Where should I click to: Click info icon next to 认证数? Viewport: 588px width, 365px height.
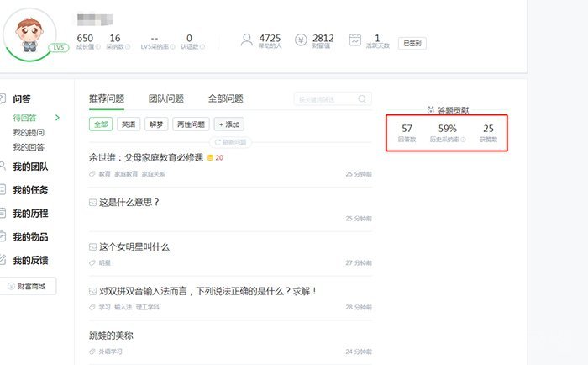[202, 46]
